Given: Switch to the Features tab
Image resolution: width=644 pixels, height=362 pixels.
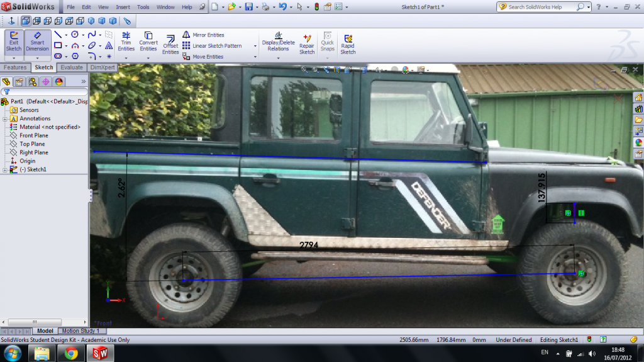Looking at the screenshot, I should (15, 67).
